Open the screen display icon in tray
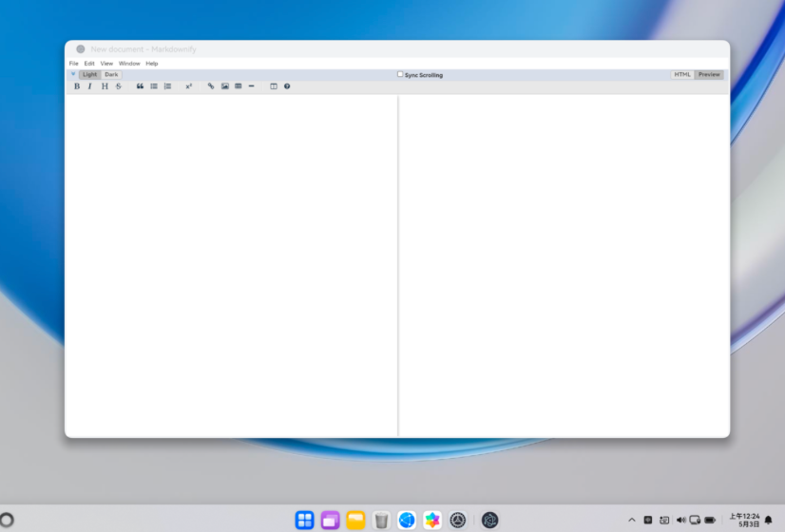 [695, 520]
